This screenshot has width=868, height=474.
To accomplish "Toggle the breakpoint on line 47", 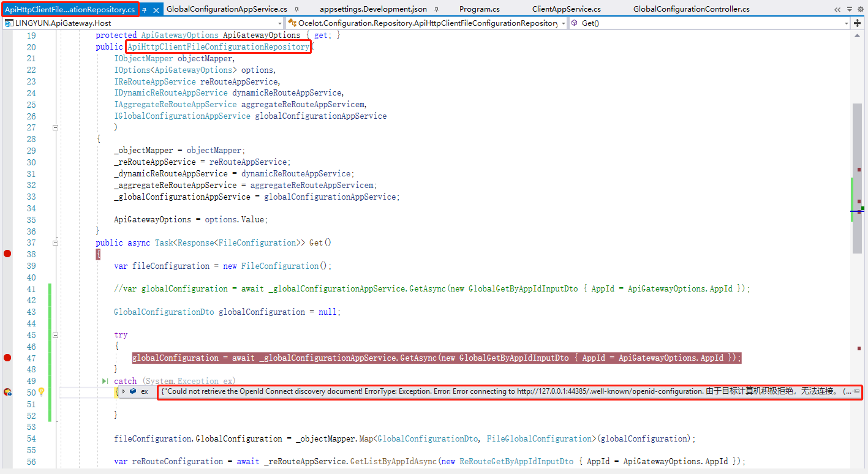I will [x=6, y=357].
